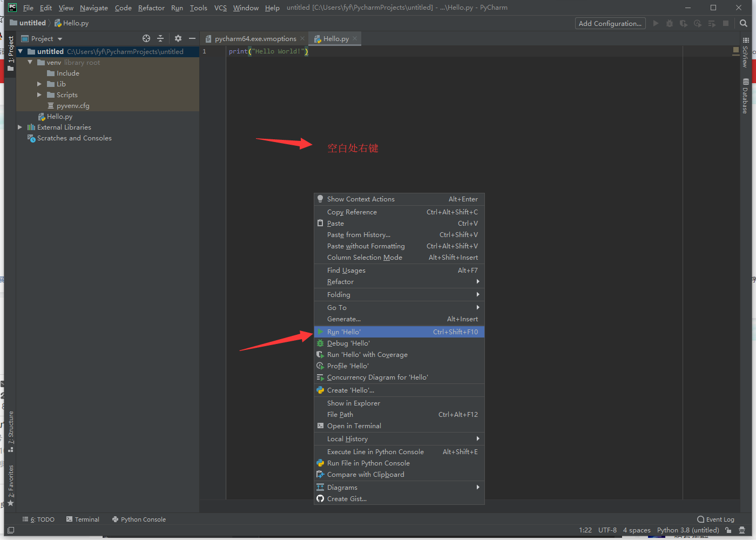The width and height of the screenshot is (756, 540).
Task: Click the 4 spaces indent status entry
Action: point(637,530)
